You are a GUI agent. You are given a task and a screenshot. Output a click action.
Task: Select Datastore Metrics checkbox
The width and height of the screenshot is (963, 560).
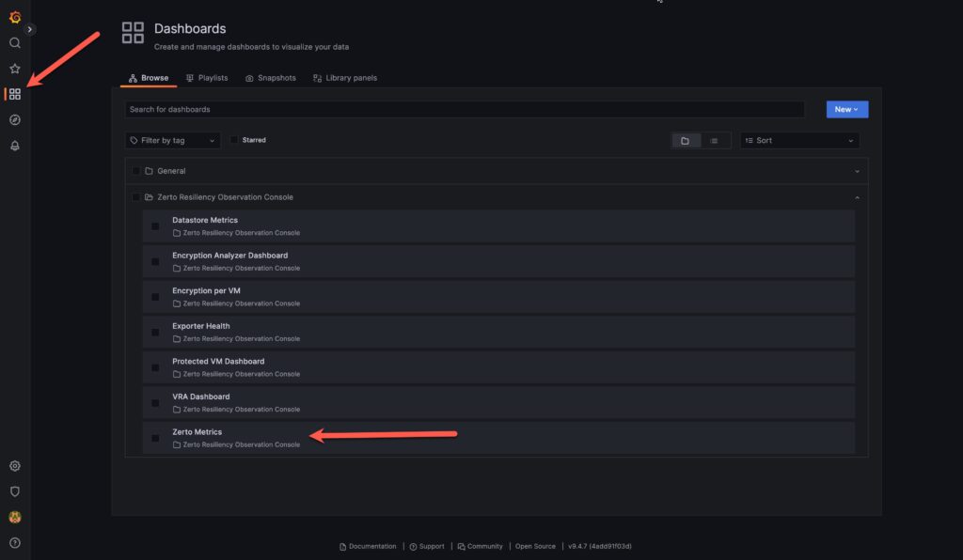click(x=155, y=226)
